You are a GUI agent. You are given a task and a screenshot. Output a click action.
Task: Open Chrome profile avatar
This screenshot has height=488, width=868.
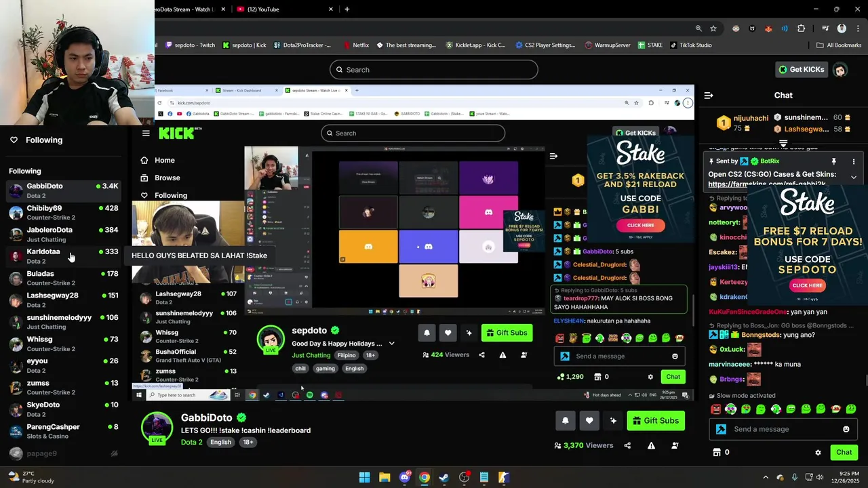point(842,28)
